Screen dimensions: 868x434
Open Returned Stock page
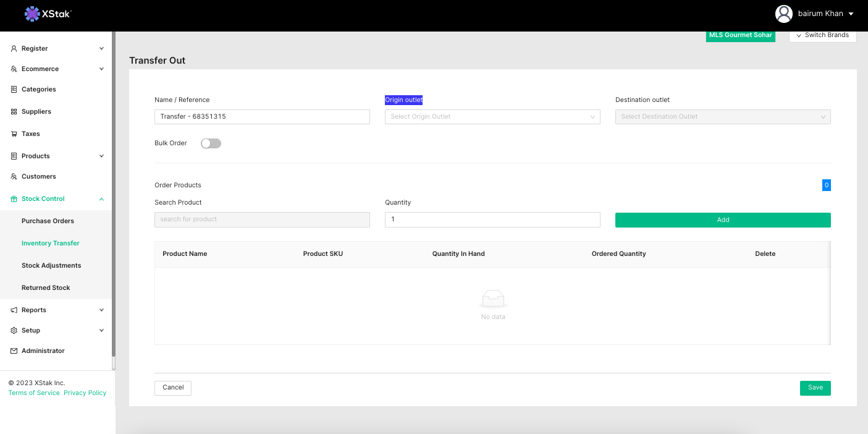click(x=46, y=288)
